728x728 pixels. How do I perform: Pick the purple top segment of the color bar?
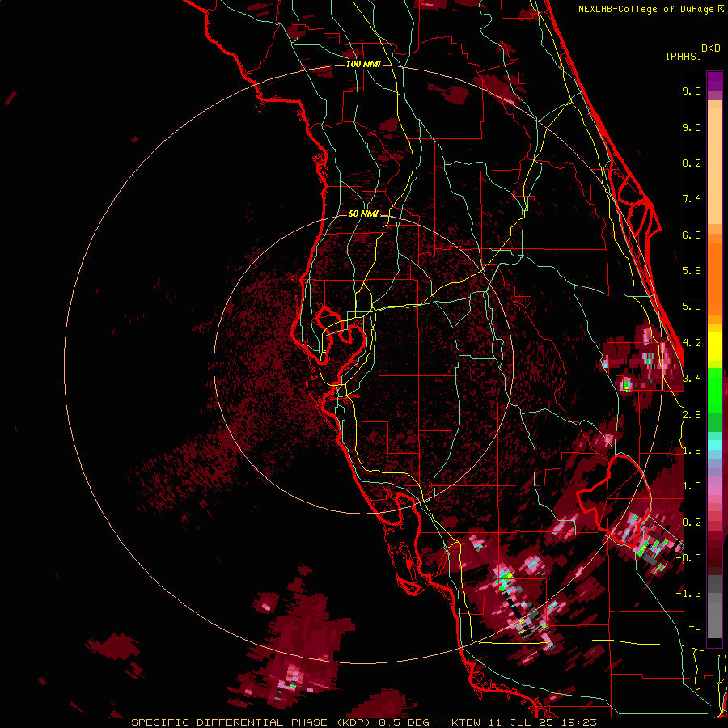pyautogui.click(x=714, y=81)
